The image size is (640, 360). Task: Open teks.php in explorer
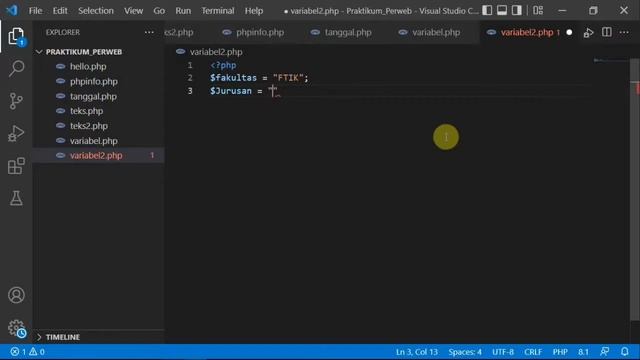[x=86, y=111]
